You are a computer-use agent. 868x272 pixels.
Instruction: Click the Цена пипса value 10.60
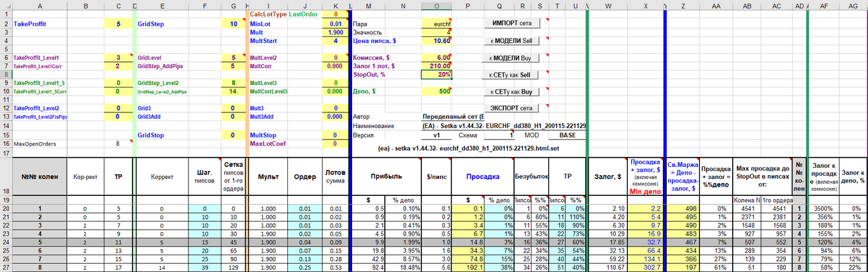[437, 41]
